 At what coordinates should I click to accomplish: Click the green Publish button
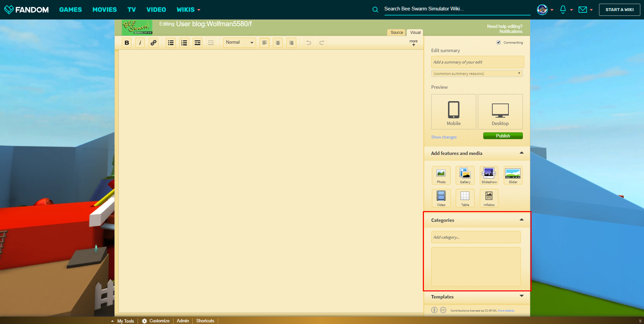(503, 136)
